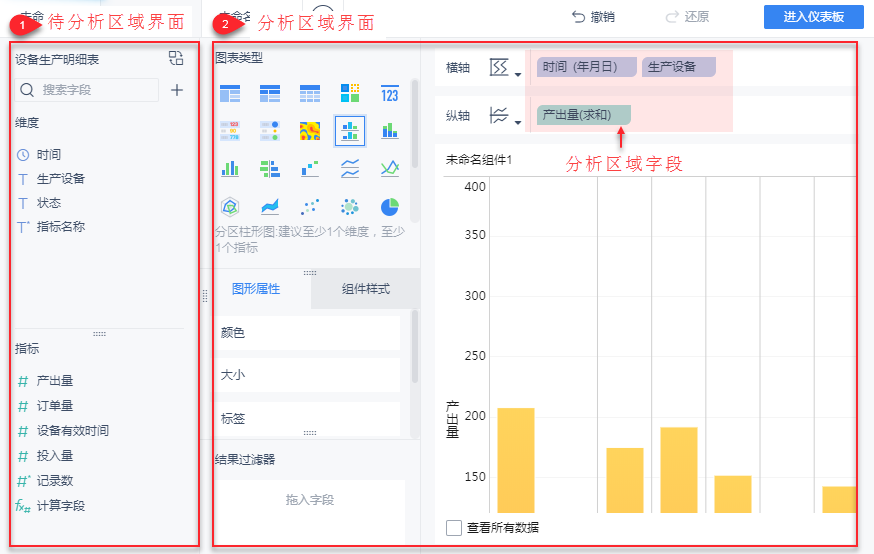Open the 生产设备 field pill on horizontal axis
874x554 pixels.
(x=678, y=67)
